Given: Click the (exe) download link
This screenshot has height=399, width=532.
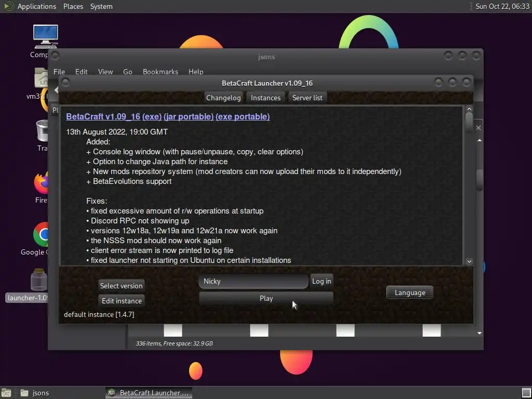Looking at the screenshot, I should click(152, 116).
